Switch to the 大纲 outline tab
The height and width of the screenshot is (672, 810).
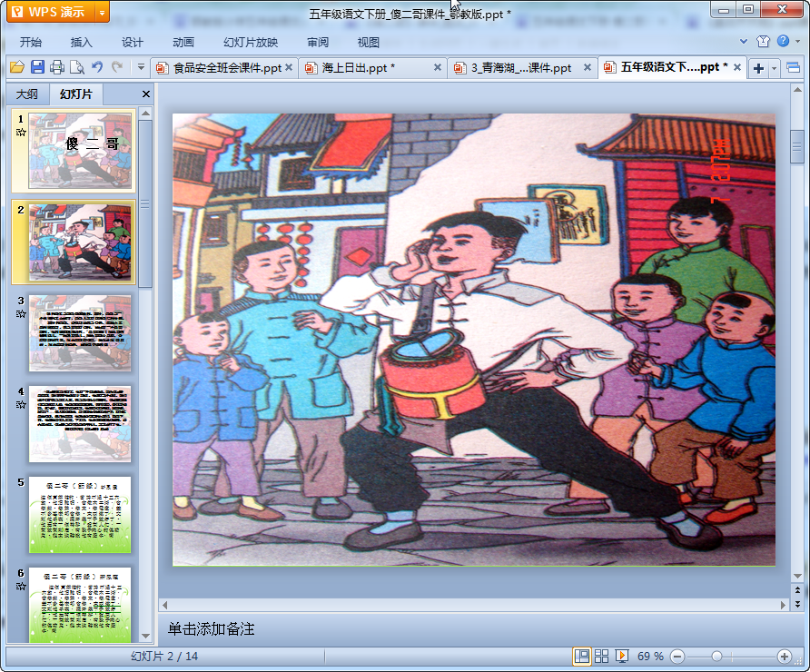27,94
